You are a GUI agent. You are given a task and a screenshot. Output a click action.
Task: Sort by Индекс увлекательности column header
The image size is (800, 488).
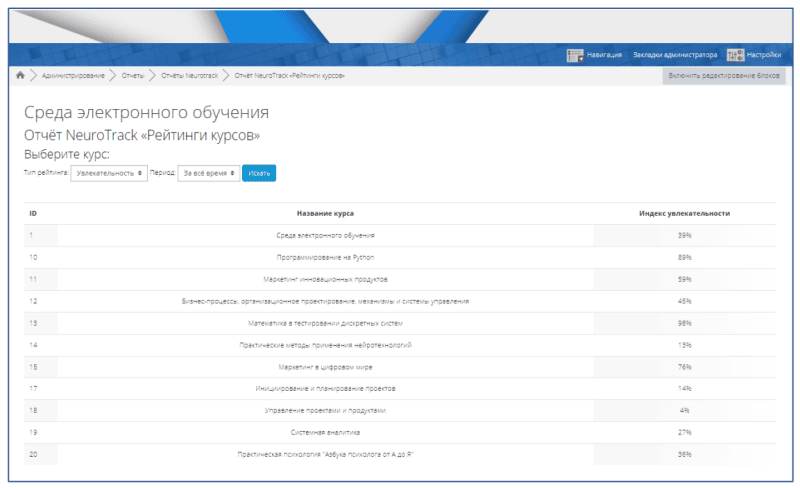pyautogui.click(x=684, y=214)
